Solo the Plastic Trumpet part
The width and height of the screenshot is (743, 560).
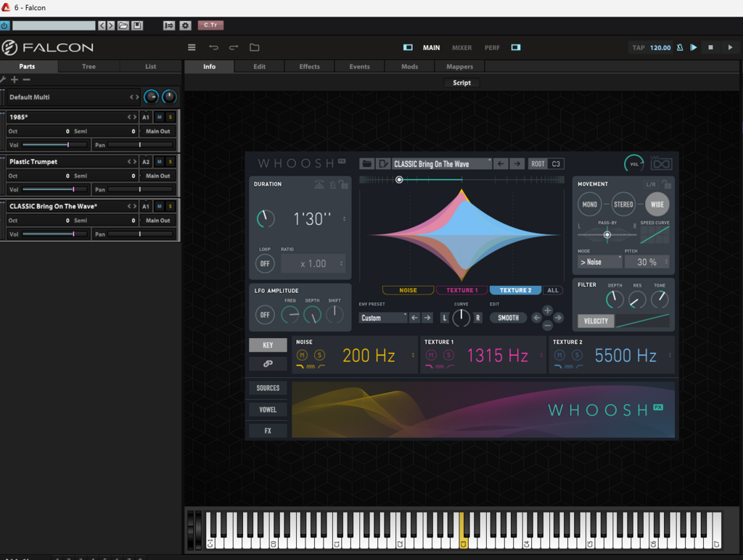click(170, 162)
